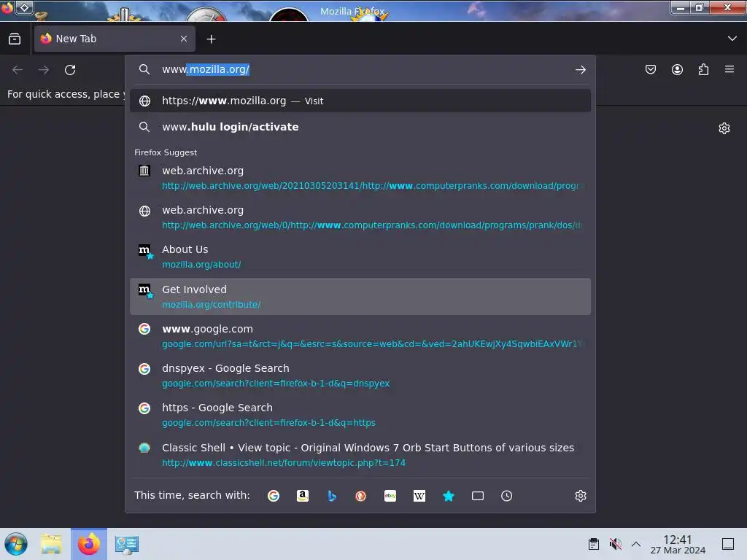Search this time with Google icon

coord(274,496)
